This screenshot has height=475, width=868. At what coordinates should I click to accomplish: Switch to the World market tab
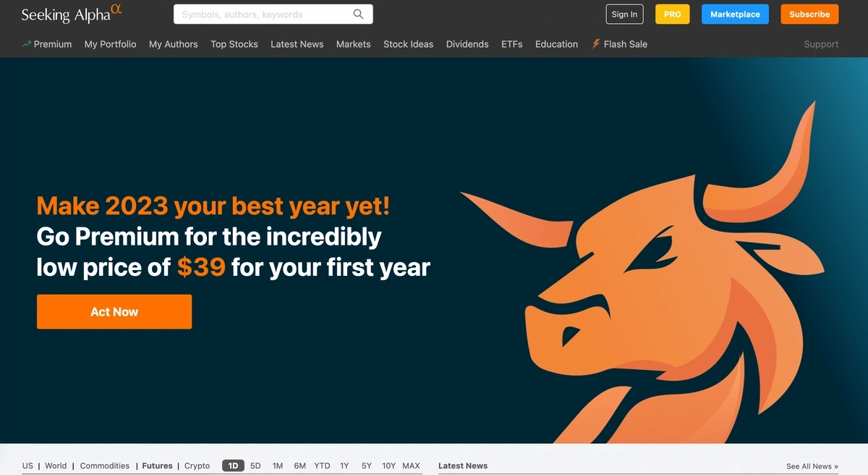click(x=56, y=466)
